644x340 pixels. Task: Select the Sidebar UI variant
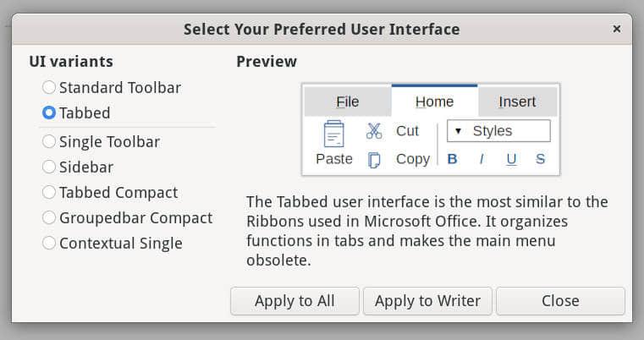tap(49, 167)
